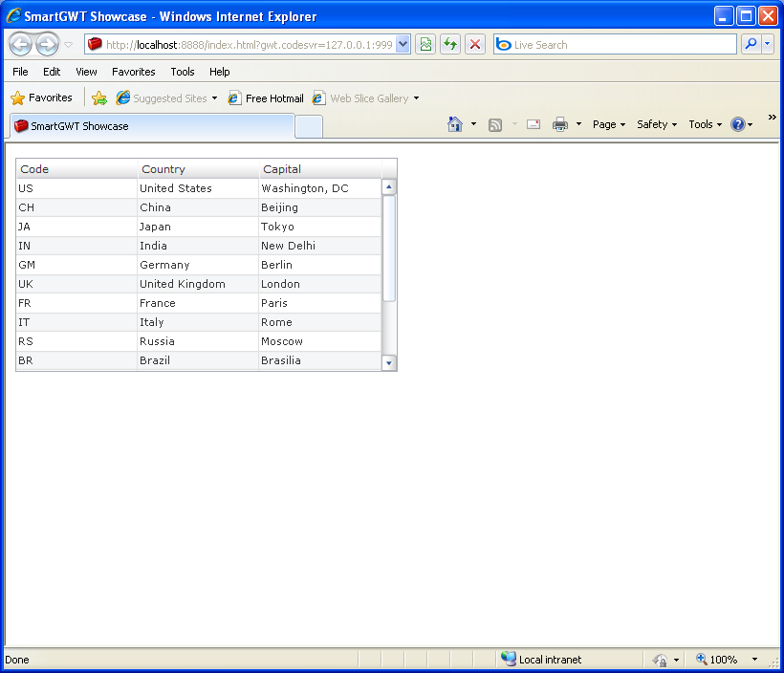784x673 pixels.
Task: Show more command bar items chevron
Action: pos(772,117)
